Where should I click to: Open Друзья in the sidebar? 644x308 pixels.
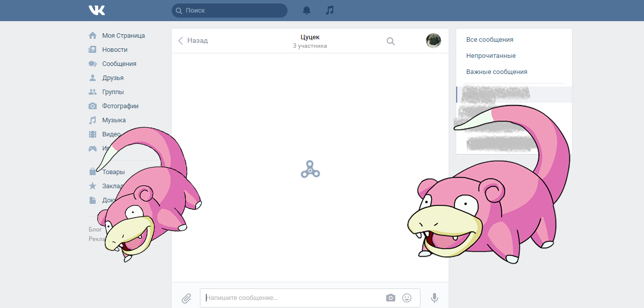112,78
